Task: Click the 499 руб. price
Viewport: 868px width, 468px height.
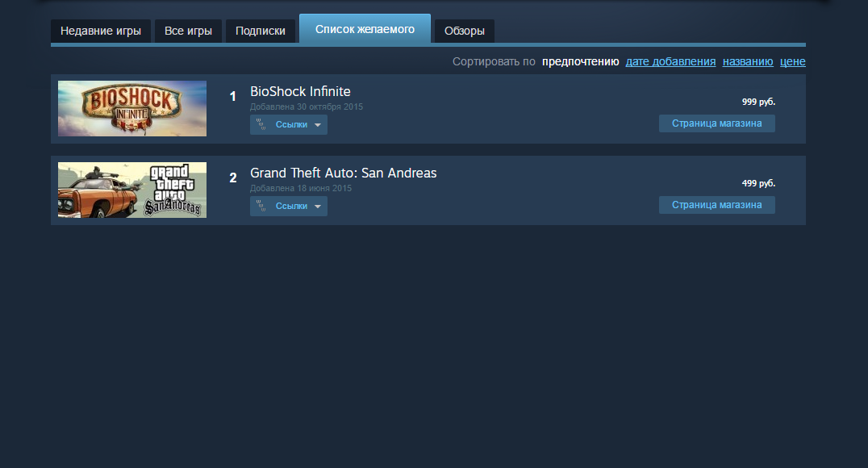Action: [758, 183]
